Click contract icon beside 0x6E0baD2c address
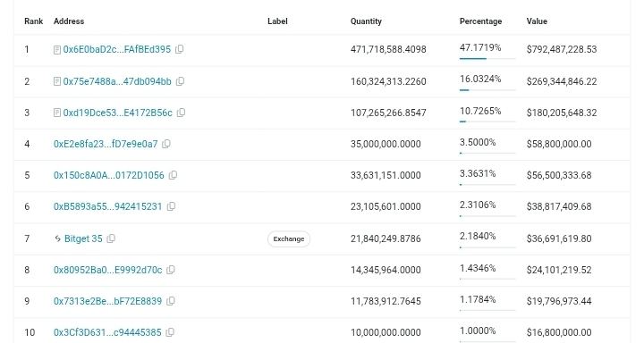The height and width of the screenshot is (343, 644). pos(57,50)
